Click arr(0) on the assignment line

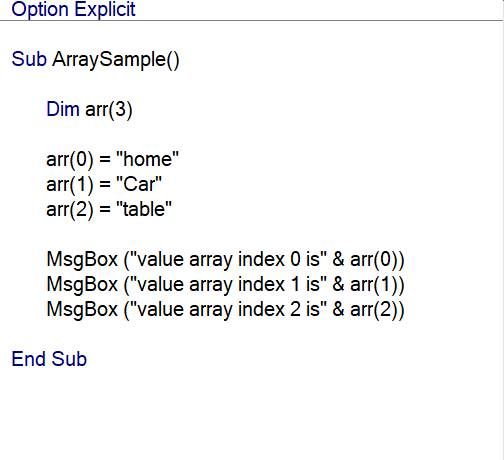coord(70,160)
